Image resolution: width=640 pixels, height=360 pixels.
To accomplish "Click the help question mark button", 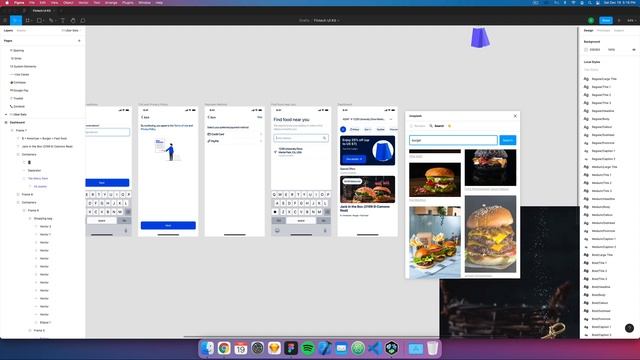I will pyautogui.click(x=629, y=328).
